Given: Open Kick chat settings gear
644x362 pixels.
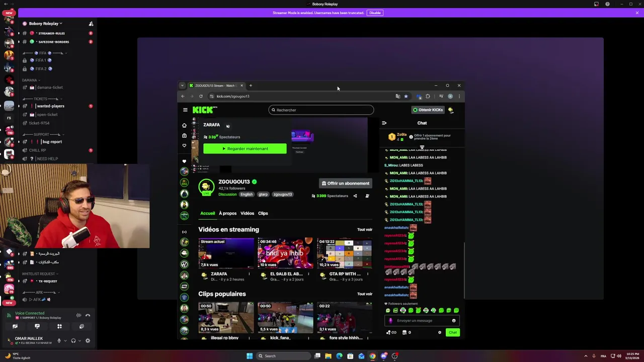Looking at the screenshot, I should (440, 332).
